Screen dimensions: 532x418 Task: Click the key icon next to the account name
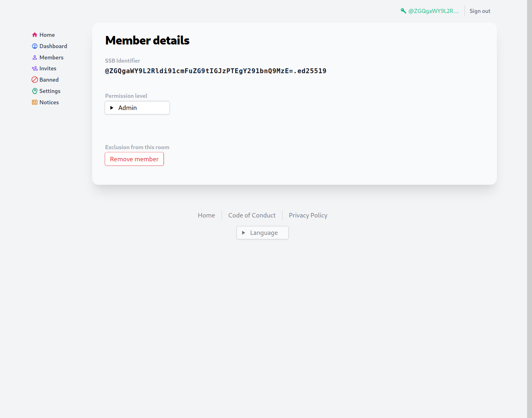(x=403, y=11)
